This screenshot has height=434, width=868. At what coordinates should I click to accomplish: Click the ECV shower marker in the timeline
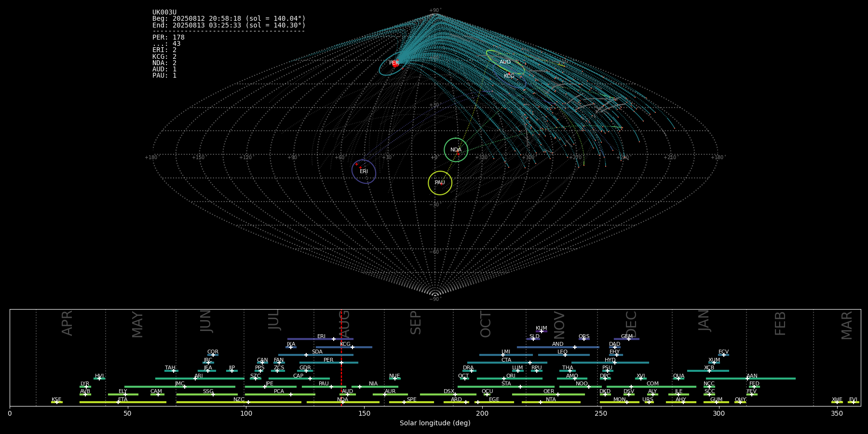[723, 355]
